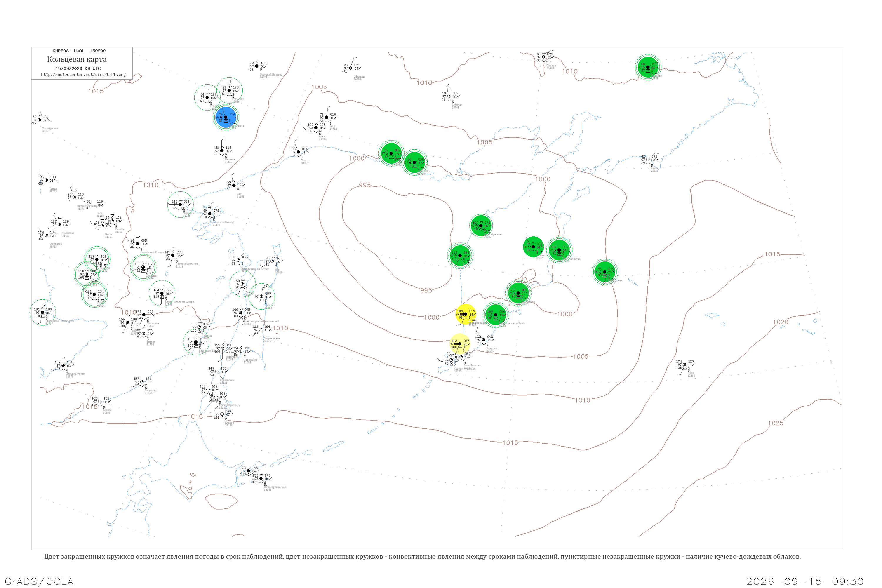Select the green Петропавловск-Камчатский station marker
Image resolution: width=882 pixels, height=588 pixels.
click(495, 315)
